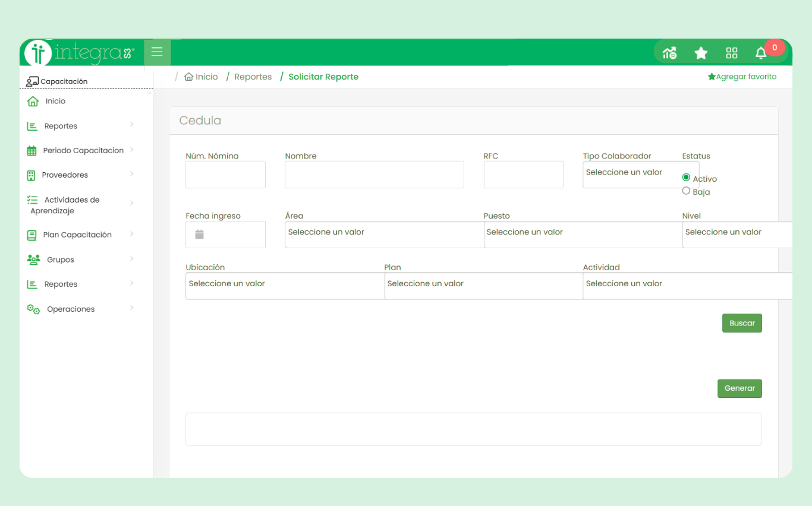Expand the second Reportes chevron below Grupos

132,283
